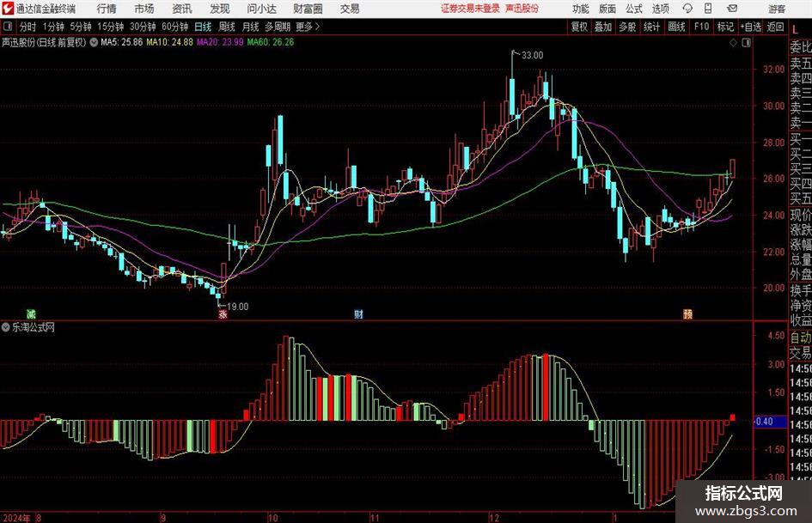Click the MA60: 26.26 value
812x523 pixels.
[x=271, y=42]
